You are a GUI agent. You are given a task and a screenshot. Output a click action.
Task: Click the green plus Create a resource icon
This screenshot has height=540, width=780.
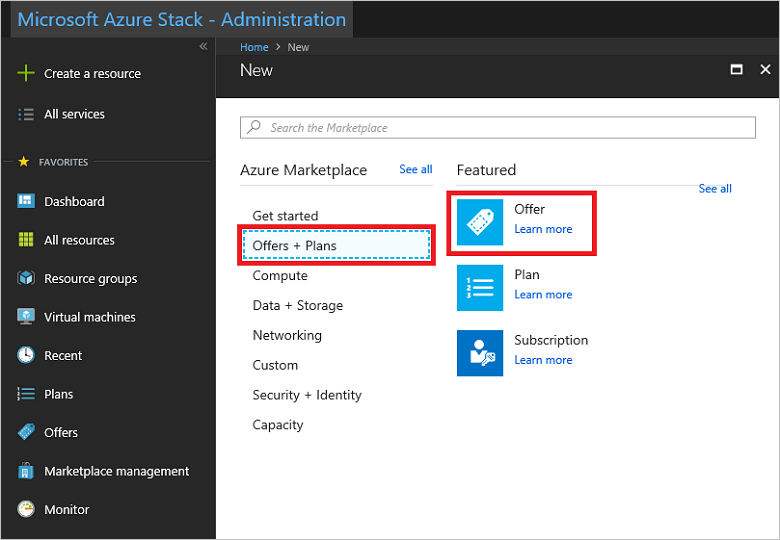pos(26,74)
